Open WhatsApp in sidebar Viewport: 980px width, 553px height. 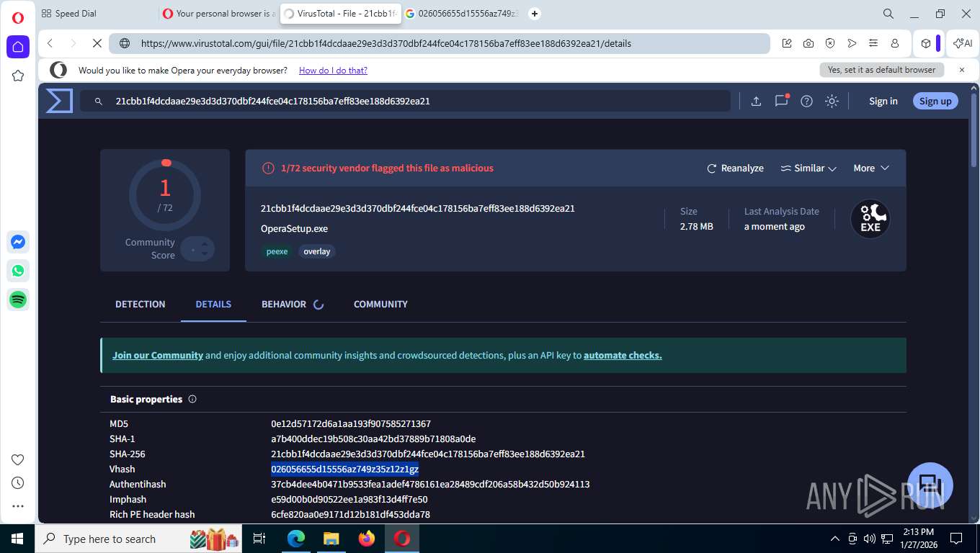tap(18, 271)
